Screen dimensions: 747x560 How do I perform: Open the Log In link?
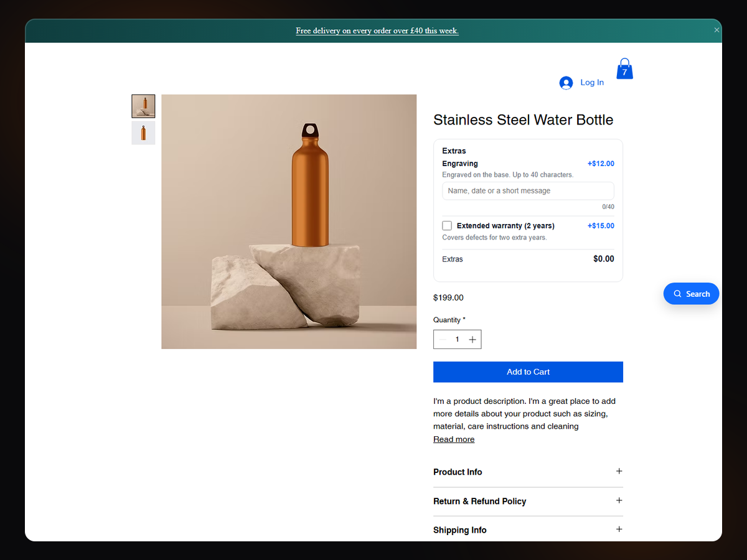click(x=592, y=82)
